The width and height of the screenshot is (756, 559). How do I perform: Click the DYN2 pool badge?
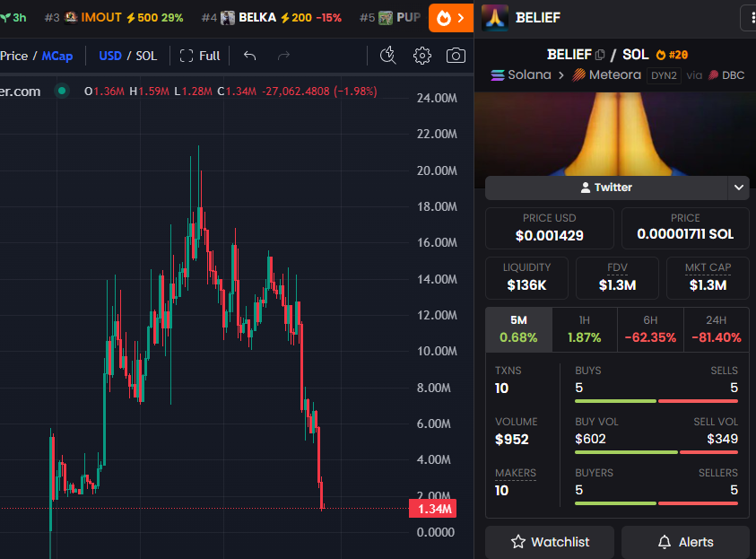pyautogui.click(x=664, y=75)
